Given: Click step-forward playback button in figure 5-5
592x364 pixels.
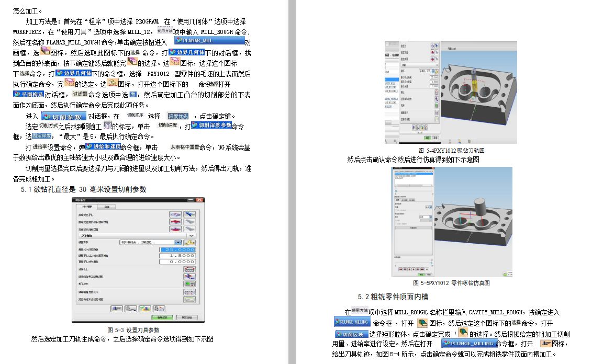Looking at the screenshot, I should (418, 269).
